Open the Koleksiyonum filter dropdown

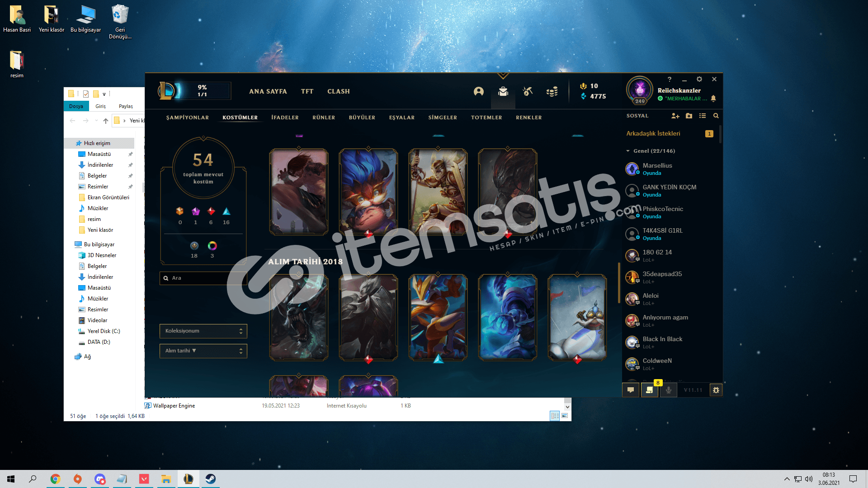point(203,331)
